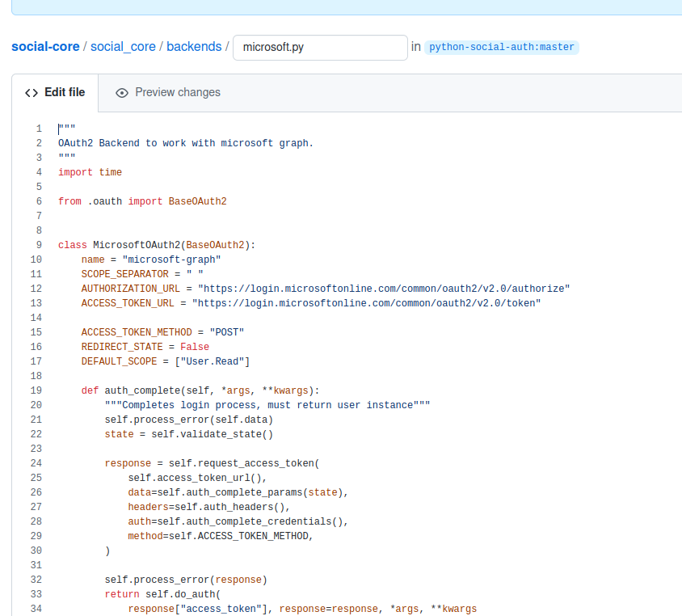Click the DEFAULT_SCOPE assignment line
The height and width of the screenshot is (616, 682).
click(165, 361)
